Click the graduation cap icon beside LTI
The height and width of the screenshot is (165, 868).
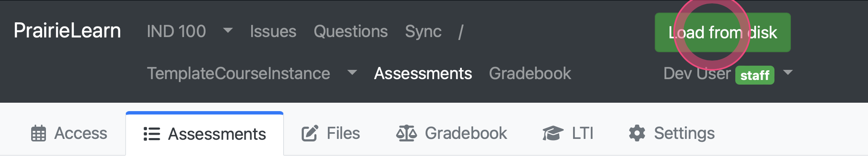553,133
